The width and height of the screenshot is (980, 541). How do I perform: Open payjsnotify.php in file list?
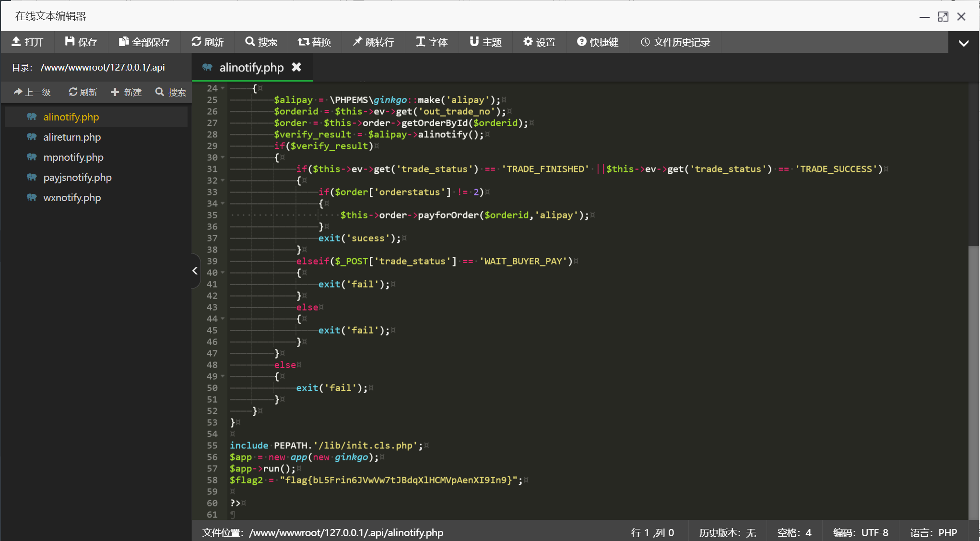click(x=96, y=177)
